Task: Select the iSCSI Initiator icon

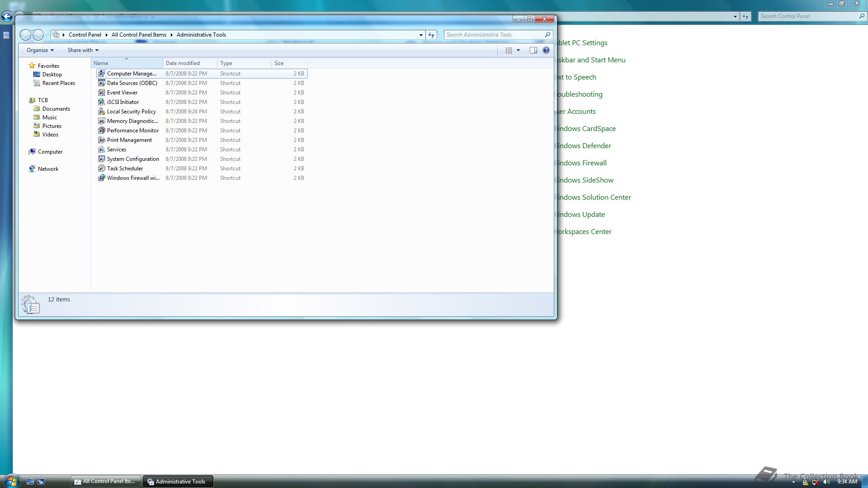Action: point(102,102)
